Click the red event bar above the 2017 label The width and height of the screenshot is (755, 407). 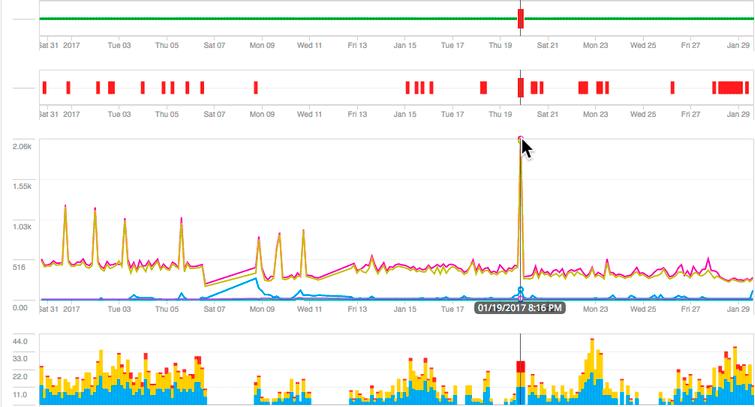click(x=68, y=88)
